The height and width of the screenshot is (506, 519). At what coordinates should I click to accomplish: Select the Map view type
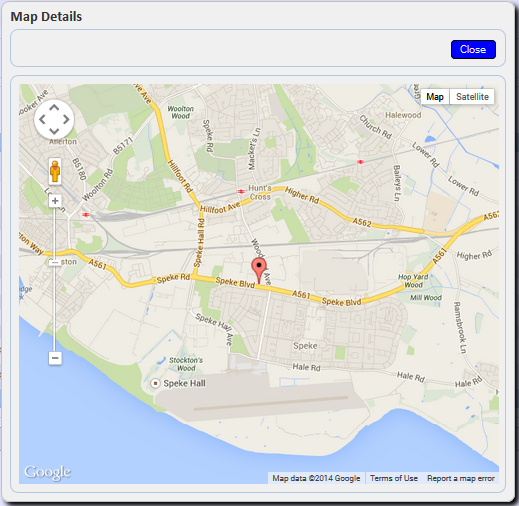(x=435, y=97)
